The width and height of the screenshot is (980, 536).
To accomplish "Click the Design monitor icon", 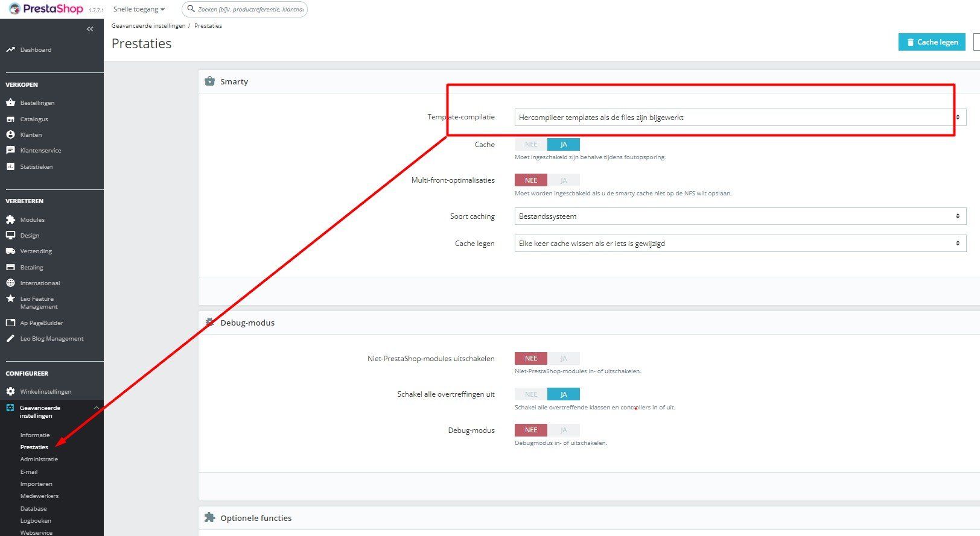I will [10, 235].
